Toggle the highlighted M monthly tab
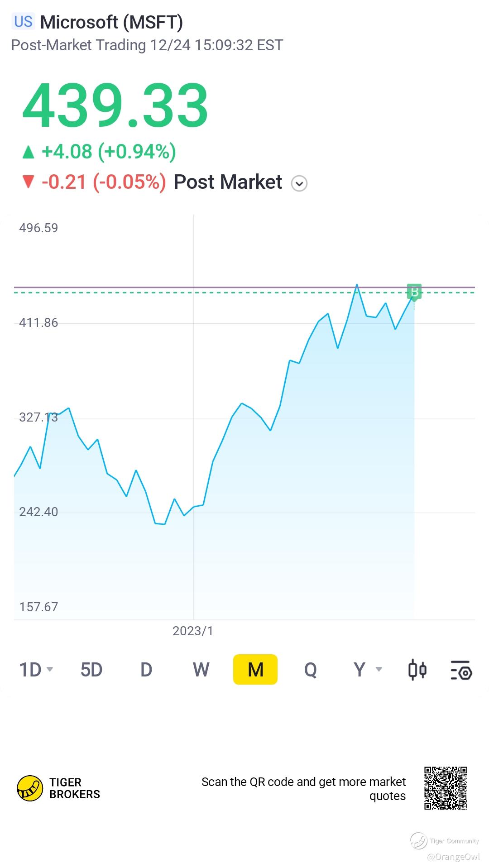 pos(255,669)
